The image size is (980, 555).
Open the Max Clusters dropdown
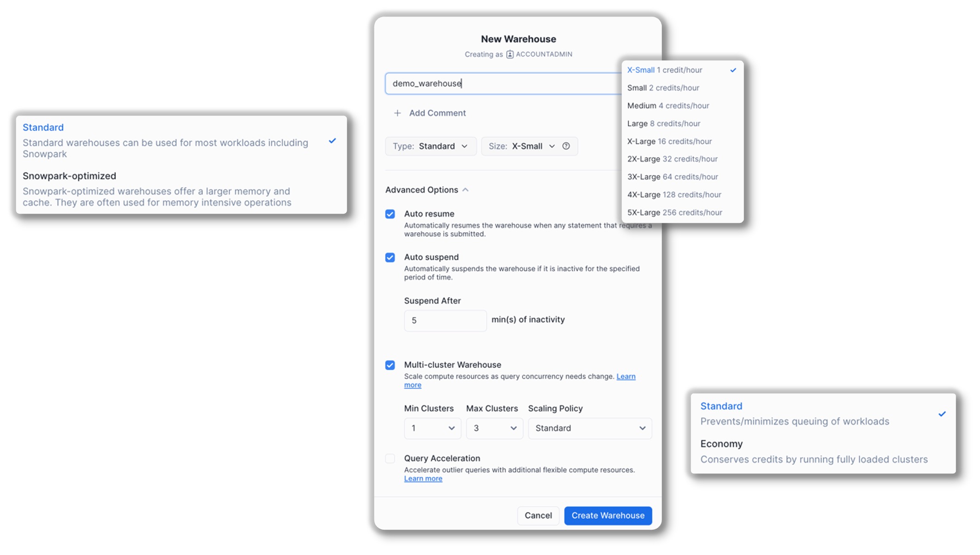pyautogui.click(x=494, y=428)
